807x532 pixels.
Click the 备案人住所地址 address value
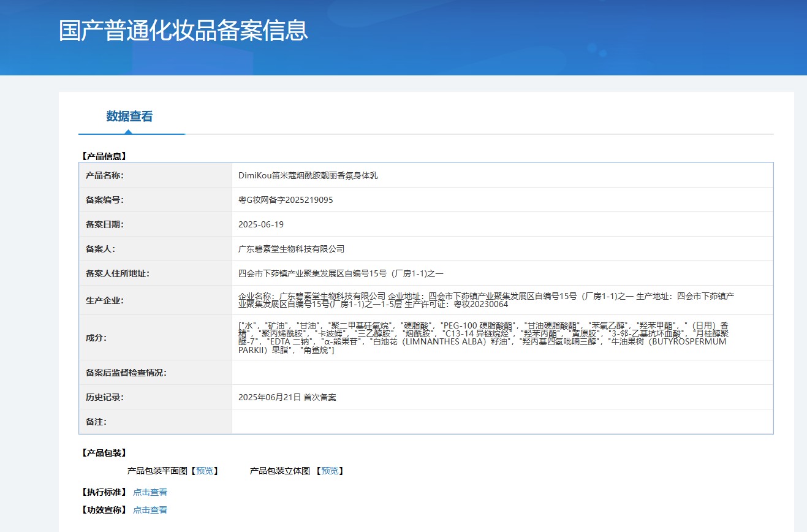pyautogui.click(x=341, y=273)
